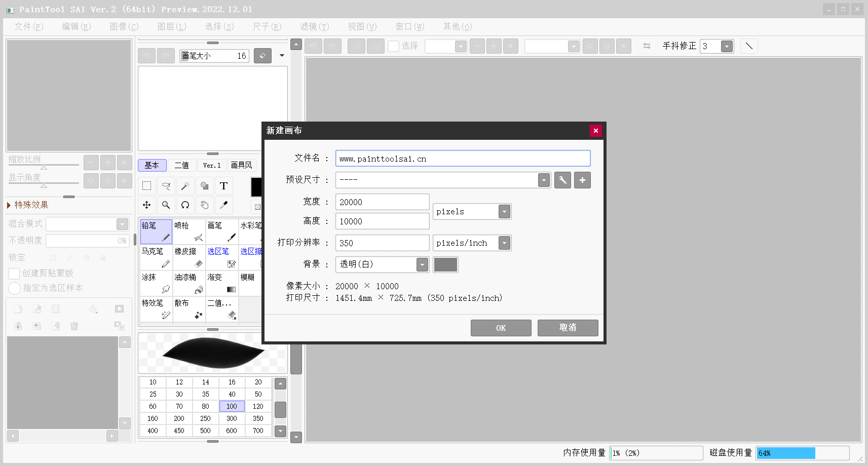Click the 打印分辨率 input field
Viewport: 868px width, 466px height.
(x=383, y=243)
